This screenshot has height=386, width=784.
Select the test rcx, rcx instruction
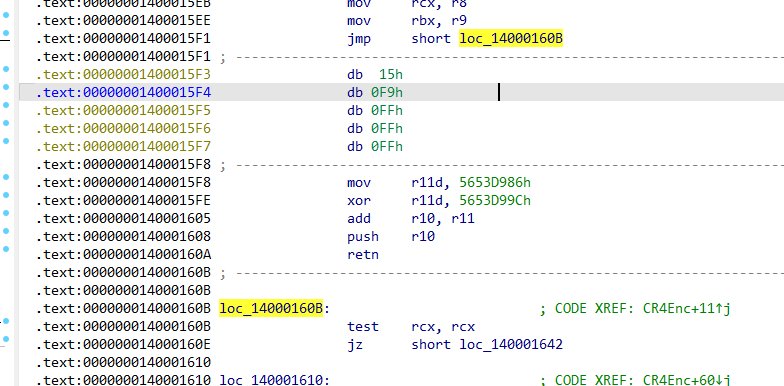tap(410, 326)
